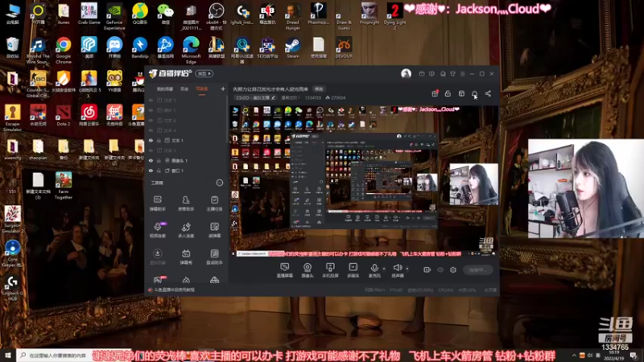
Task: Open Dota 2 desktop shortcut
Action: coord(64,115)
